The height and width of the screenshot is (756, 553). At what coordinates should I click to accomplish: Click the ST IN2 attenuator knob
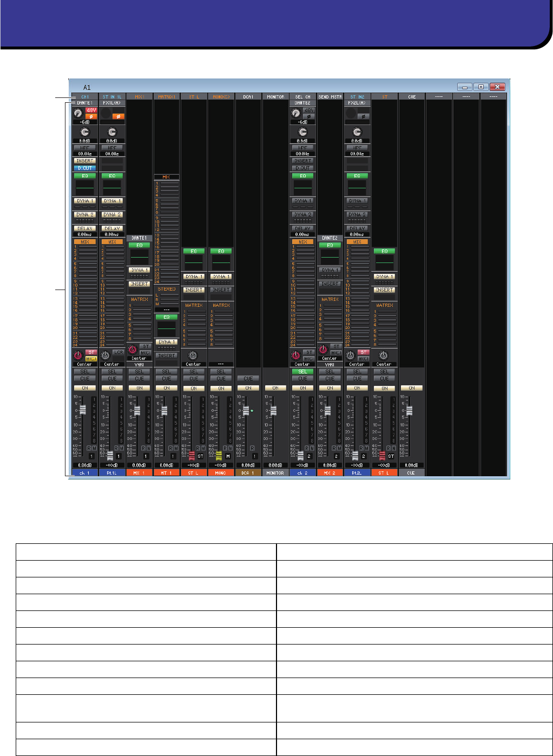[357, 132]
